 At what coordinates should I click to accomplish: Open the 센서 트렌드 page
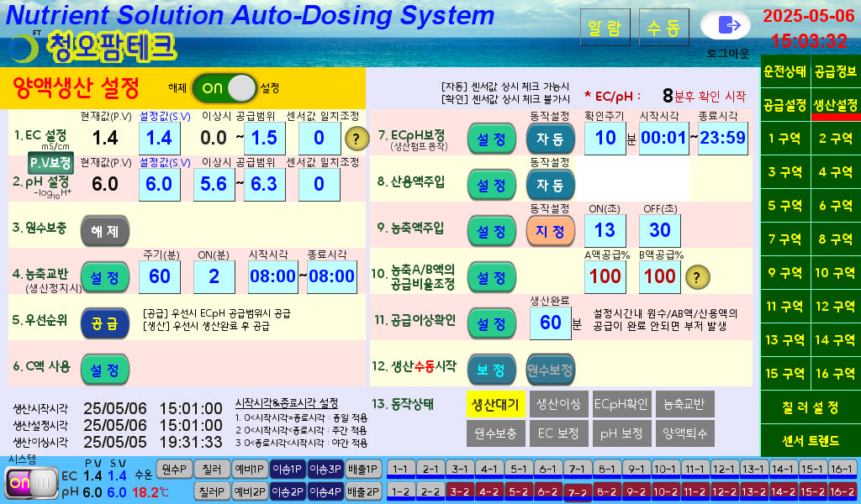coord(810,440)
